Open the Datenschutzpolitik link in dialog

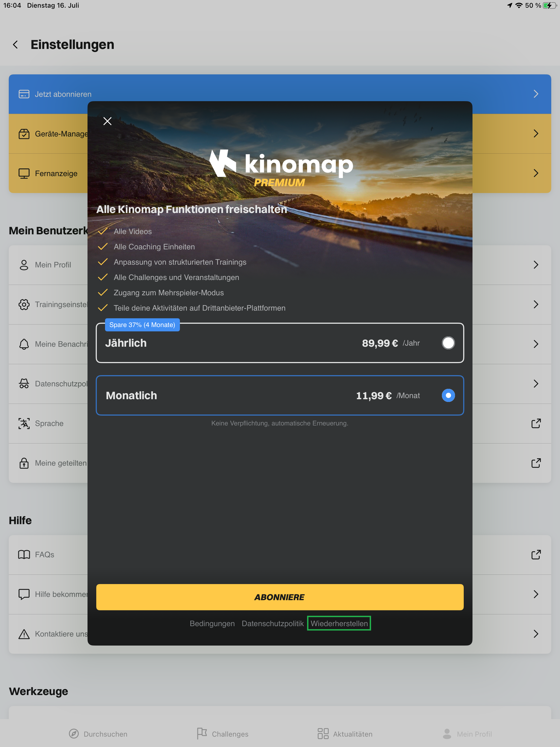(x=273, y=623)
